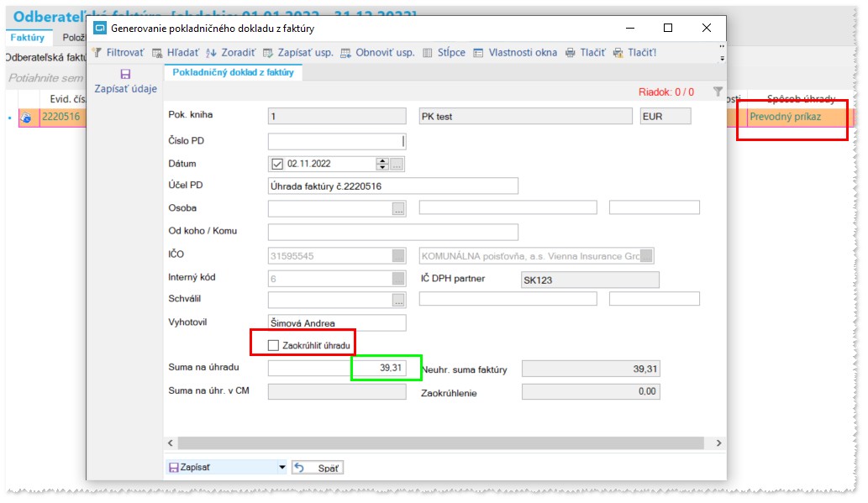Click the Účel PD field with Úhrada faktúry

click(x=393, y=186)
